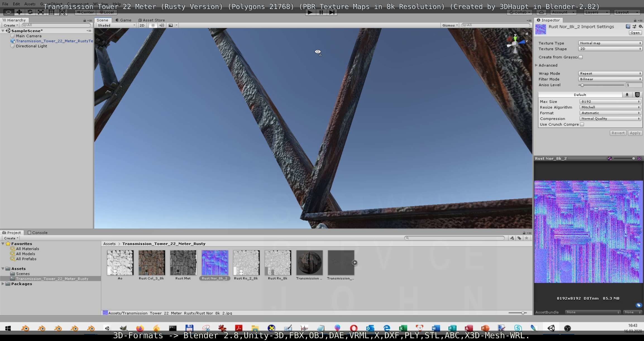Viewport: 644px width, 341px height.
Task: Open the cloud Services panel
Action: 541,12
